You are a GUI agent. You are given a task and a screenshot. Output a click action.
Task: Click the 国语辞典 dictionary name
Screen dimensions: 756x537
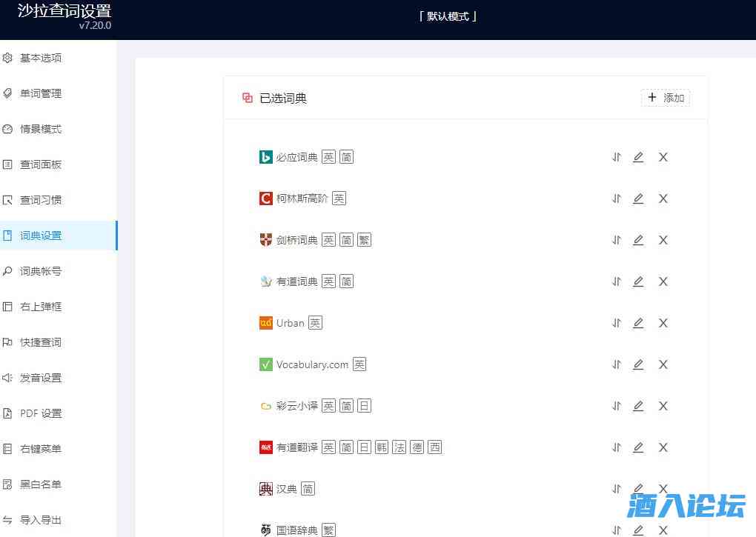(x=297, y=530)
